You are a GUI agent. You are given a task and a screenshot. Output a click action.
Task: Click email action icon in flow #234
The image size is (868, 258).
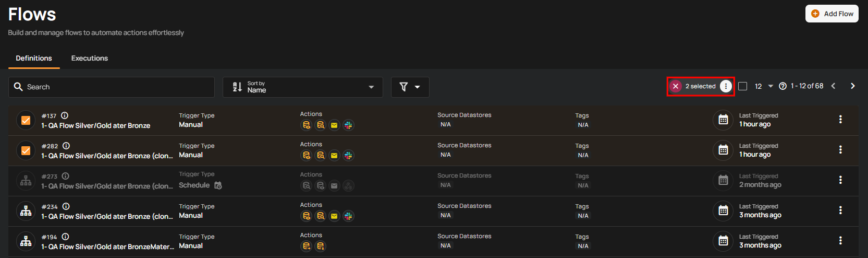[x=334, y=216]
